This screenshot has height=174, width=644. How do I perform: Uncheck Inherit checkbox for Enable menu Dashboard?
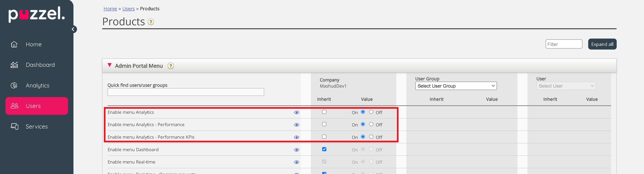coord(324,149)
